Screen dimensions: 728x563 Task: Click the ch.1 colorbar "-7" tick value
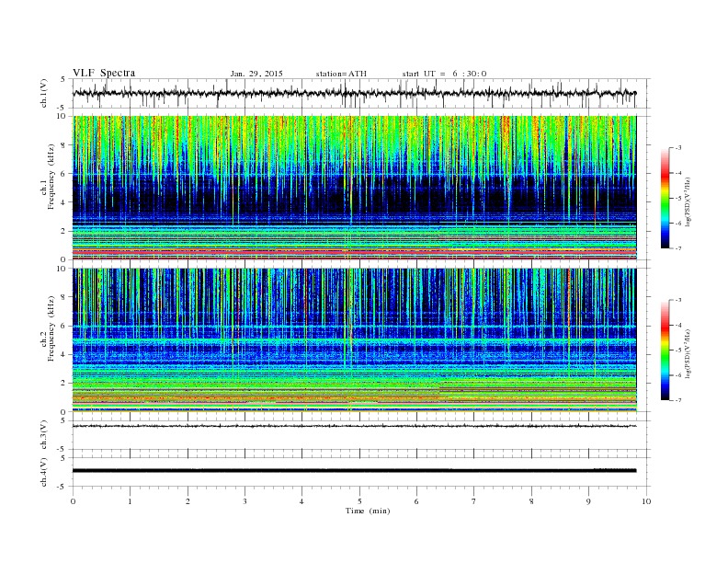[677, 248]
